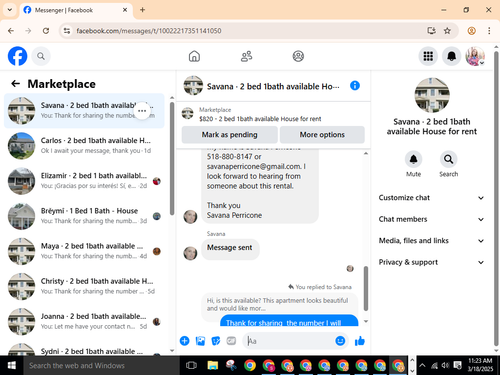Open the profile circle icon in top navigation
500x375 pixels.
[x=298, y=56]
